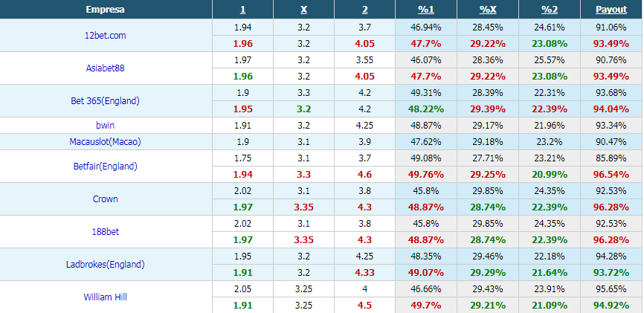This screenshot has height=313, width=644.
Task: Sort by the '%X' column header
Action: pos(488,10)
